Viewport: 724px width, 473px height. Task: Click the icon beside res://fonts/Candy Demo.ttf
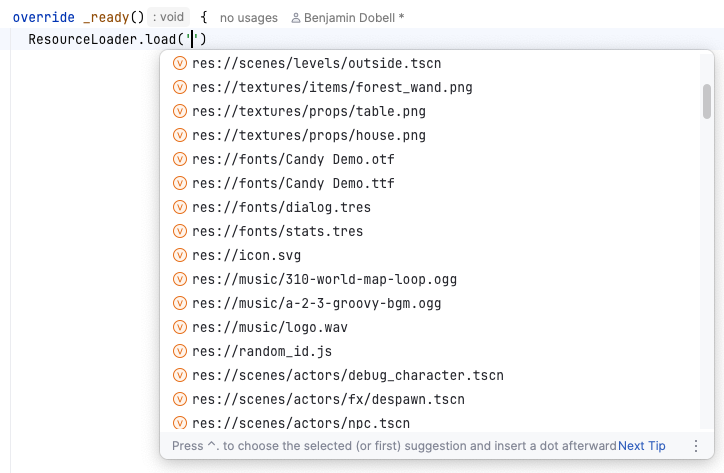coord(180,183)
